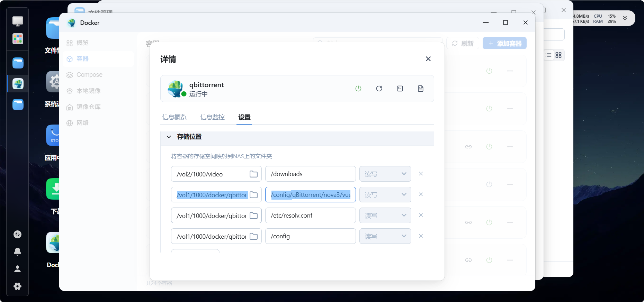Open Compose in the Docker sidebar
This screenshot has width=644, height=302.
tap(98, 75)
